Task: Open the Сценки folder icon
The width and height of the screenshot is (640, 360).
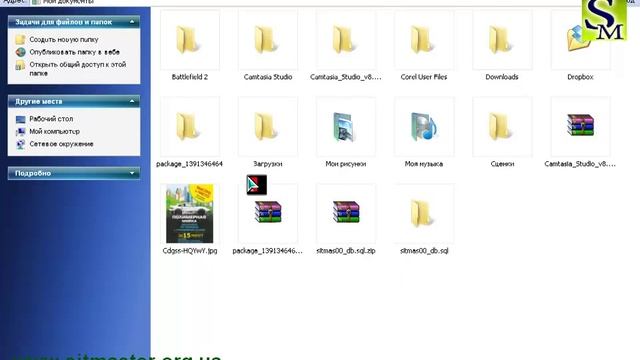Action: [501, 127]
